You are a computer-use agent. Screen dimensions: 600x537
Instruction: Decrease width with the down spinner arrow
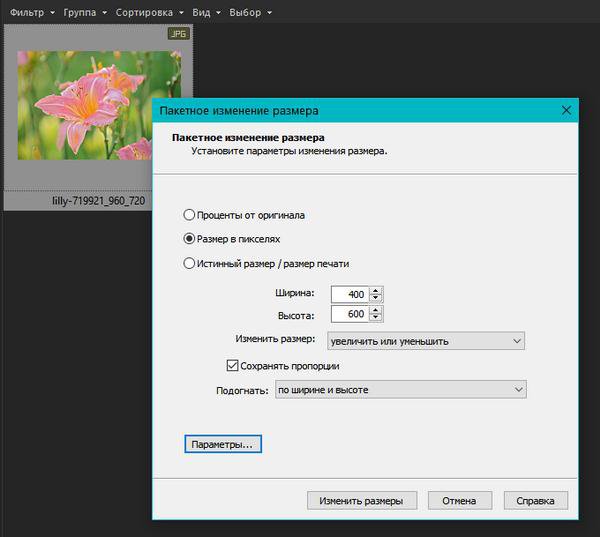[x=376, y=298]
